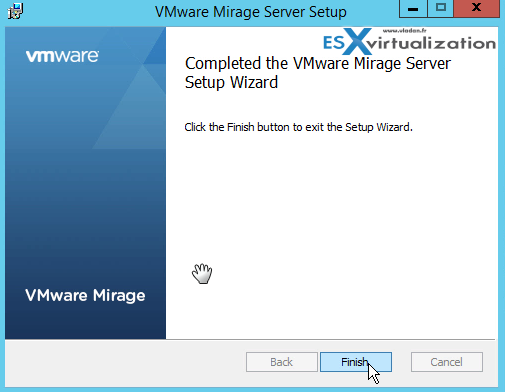
Task: Click the big blue X in the ESX logo
Action: tap(357, 42)
